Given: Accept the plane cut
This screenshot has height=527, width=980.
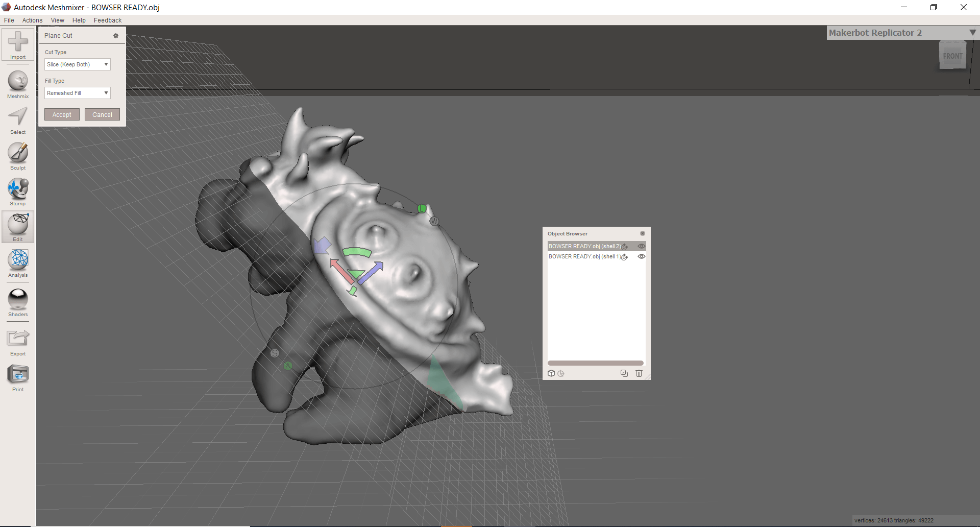Looking at the screenshot, I should click(62, 114).
